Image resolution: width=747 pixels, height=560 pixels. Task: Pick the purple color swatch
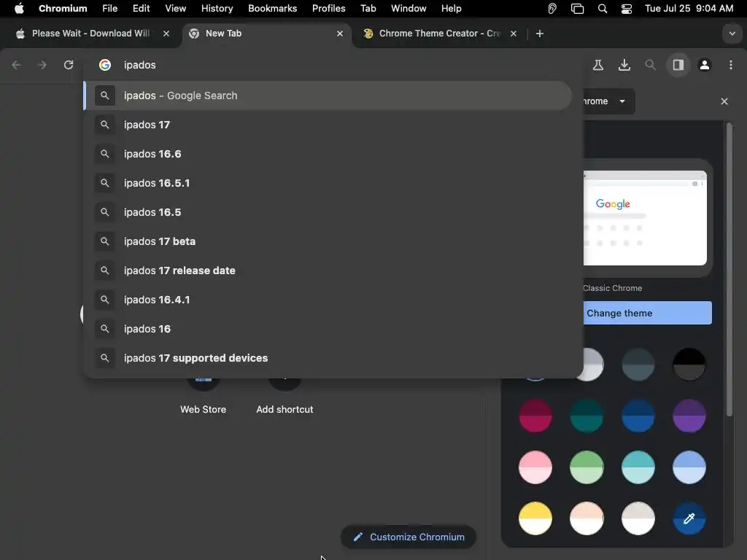pyautogui.click(x=689, y=416)
